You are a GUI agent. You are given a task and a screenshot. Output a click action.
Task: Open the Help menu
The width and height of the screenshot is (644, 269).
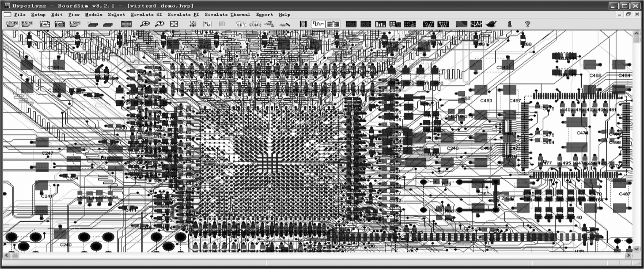(284, 14)
